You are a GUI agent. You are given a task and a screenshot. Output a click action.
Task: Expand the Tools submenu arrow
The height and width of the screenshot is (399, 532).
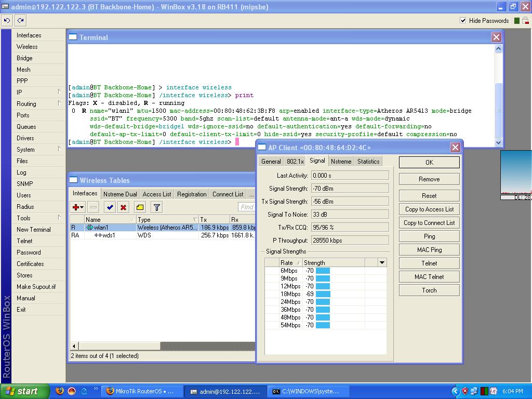59,218
